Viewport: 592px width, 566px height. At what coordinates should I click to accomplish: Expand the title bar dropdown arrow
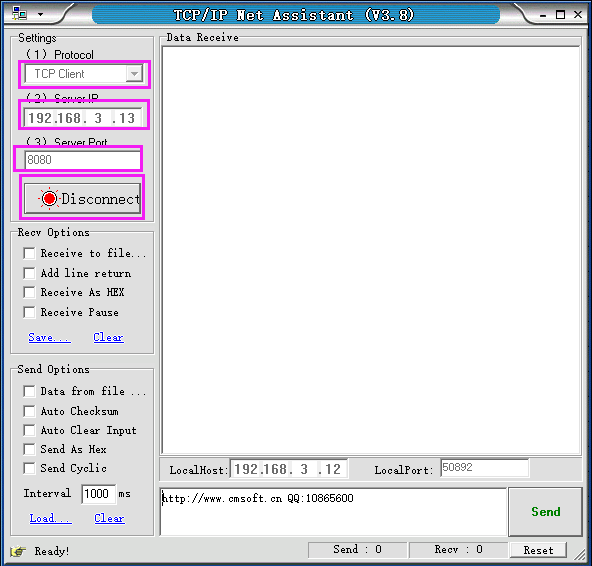[x=40, y=15]
